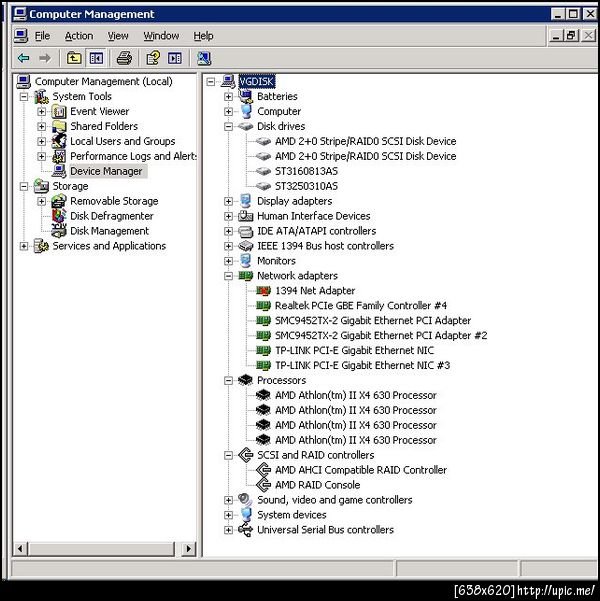Select AMD RAID Console device
Viewport: 600px width, 601px height.
[317, 485]
